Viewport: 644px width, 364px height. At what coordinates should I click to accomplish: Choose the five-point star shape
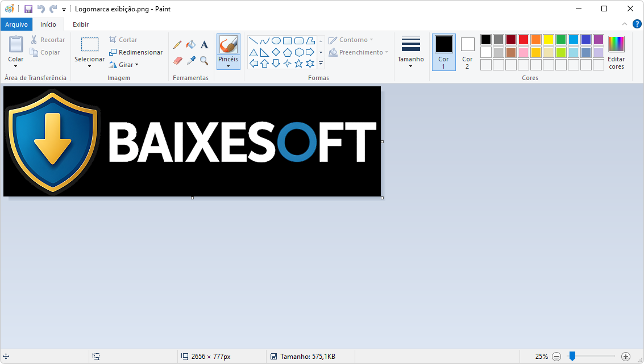[x=299, y=63]
